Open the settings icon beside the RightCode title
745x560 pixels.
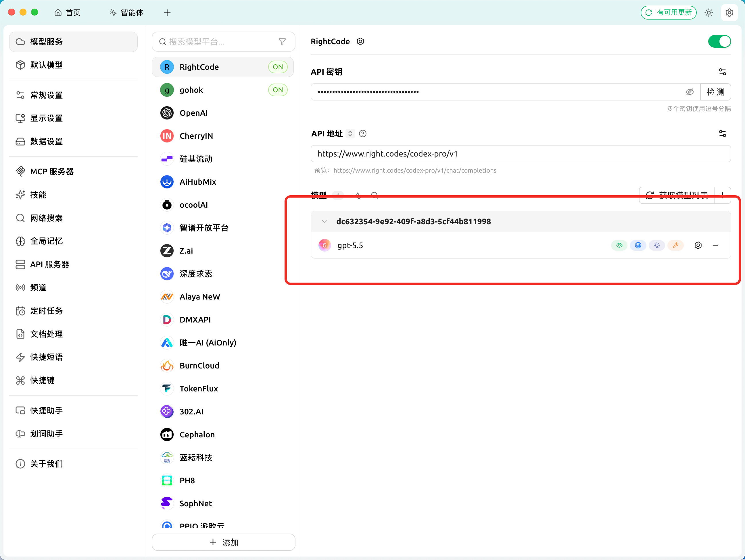[x=360, y=41]
